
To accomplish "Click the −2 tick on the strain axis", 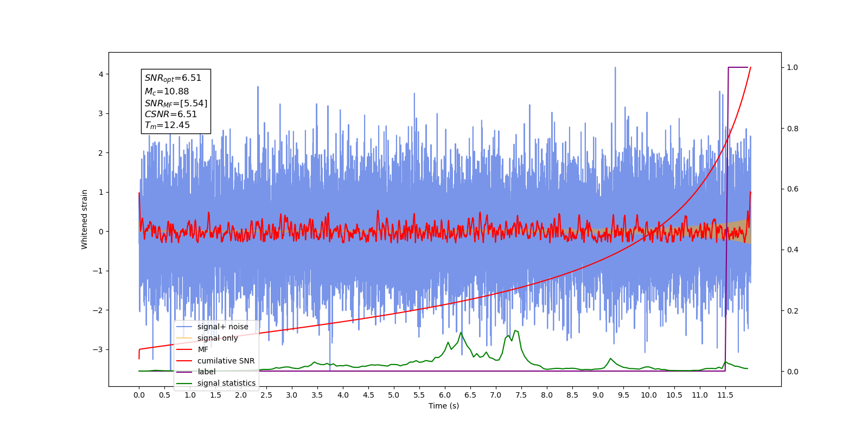I will [x=98, y=310].
